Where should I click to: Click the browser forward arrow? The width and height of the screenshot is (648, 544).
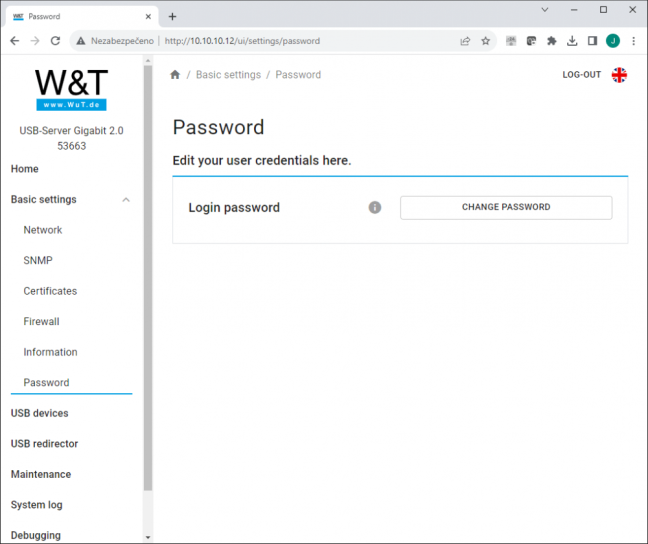[35, 41]
